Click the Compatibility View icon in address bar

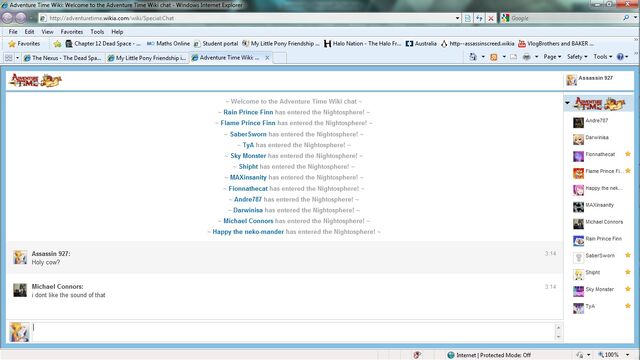468,18
